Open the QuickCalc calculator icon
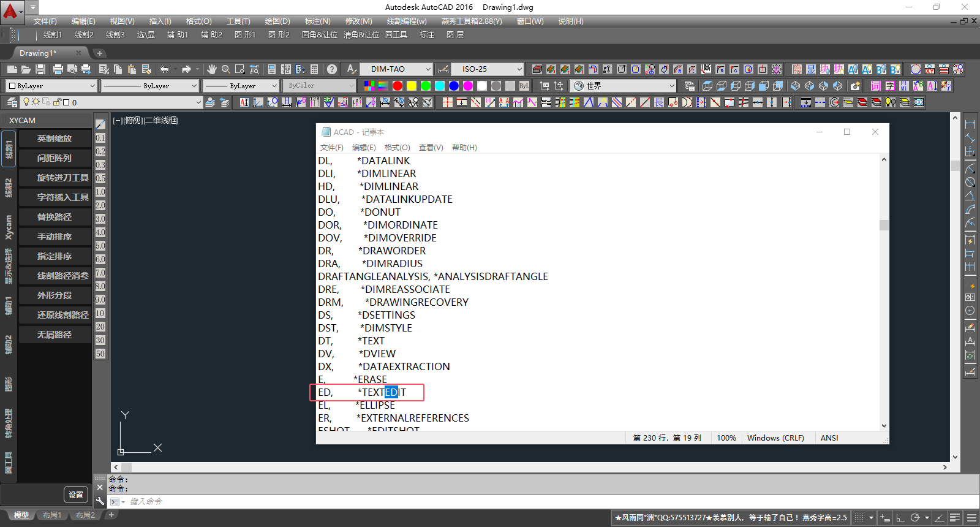The height and width of the screenshot is (527, 980). (314, 69)
